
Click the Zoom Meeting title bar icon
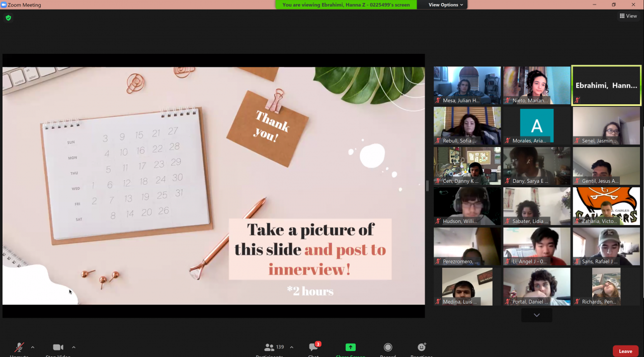(x=4, y=5)
